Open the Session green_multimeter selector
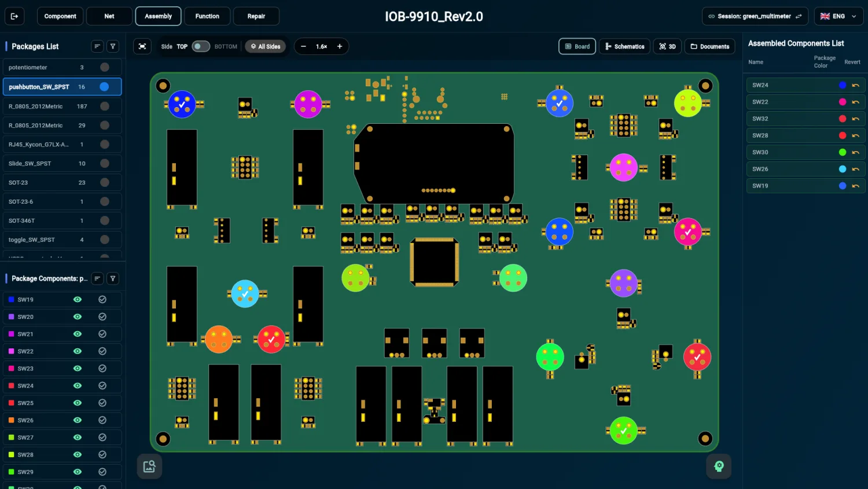This screenshot has height=489, width=868. point(755,16)
